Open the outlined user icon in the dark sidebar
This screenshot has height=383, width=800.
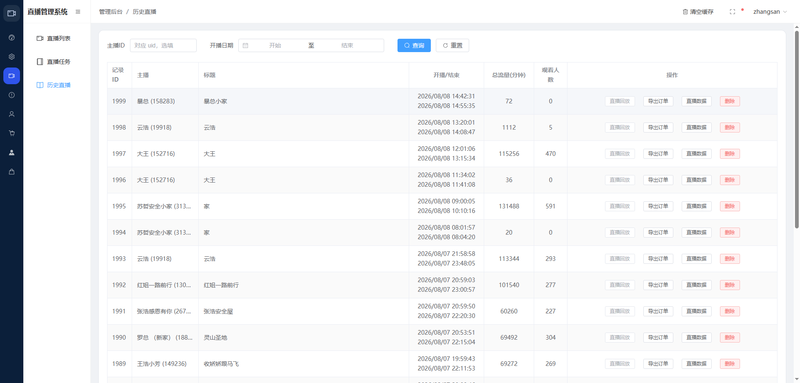(12, 114)
